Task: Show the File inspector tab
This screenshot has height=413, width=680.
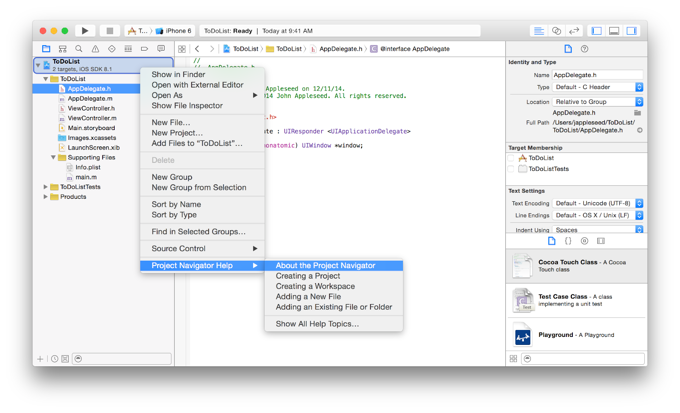Action: pos(568,49)
